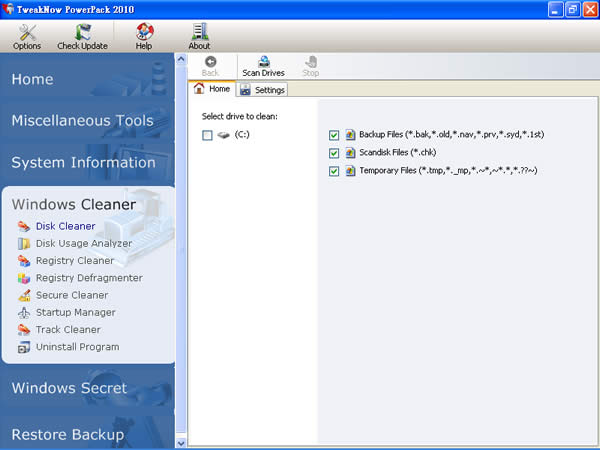Click the Registry Defragmenter icon
The height and width of the screenshot is (450, 600).
pyautogui.click(x=24, y=278)
